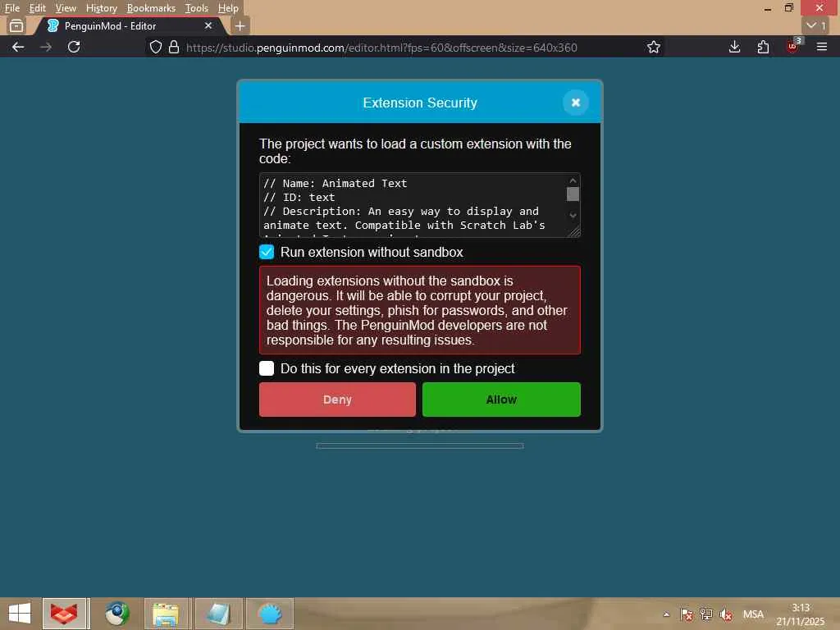This screenshot has width=840, height=630.
Task: Click the network tray icon
Action: (x=706, y=614)
